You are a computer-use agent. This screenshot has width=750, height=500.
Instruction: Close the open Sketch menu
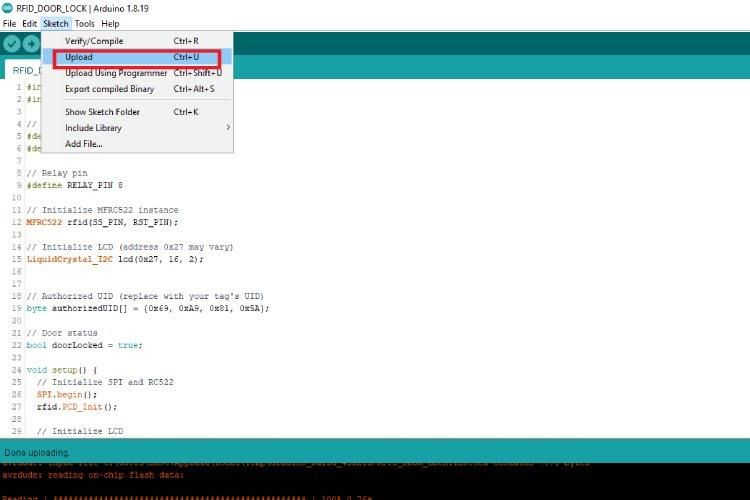pos(55,23)
